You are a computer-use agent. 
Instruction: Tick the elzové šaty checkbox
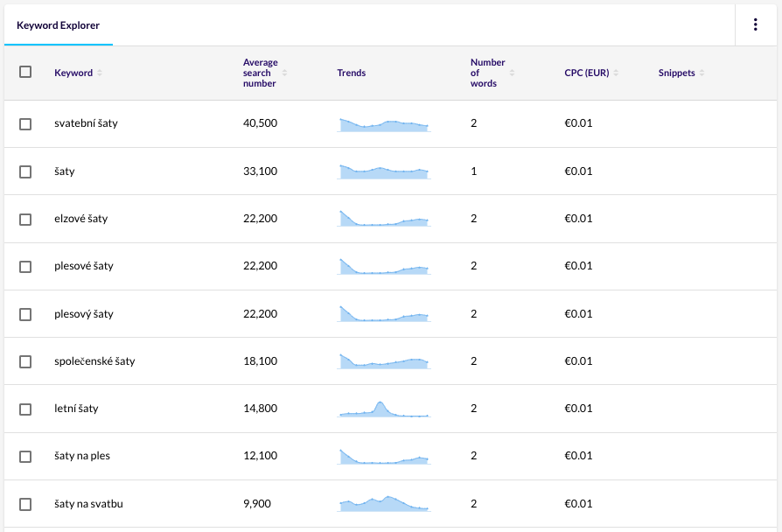point(25,219)
